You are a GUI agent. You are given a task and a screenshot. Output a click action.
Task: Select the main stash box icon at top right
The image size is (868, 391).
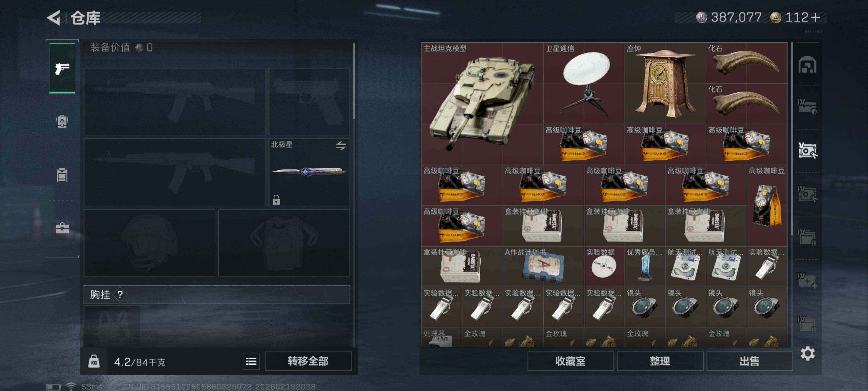[x=807, y=65]
